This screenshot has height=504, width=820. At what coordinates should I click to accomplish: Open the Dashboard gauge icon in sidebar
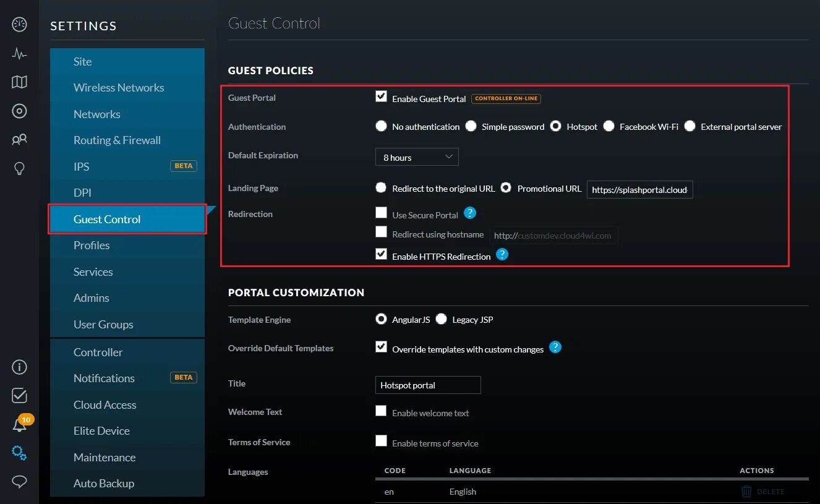click(19, 25)
